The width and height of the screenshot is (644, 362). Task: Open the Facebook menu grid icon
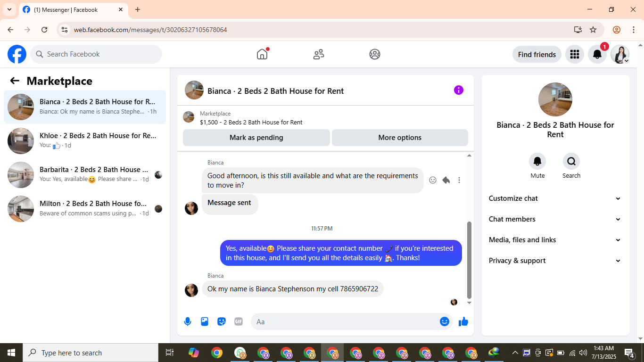(574, 54)
